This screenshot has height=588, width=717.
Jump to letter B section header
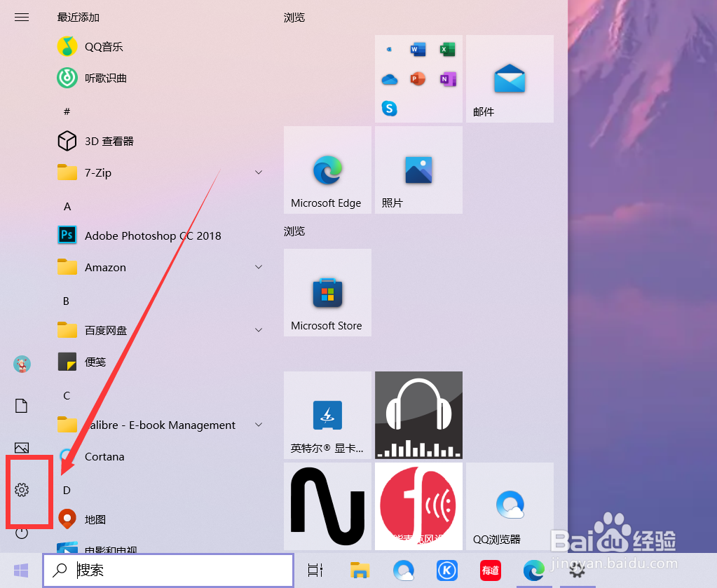point(67,301)
